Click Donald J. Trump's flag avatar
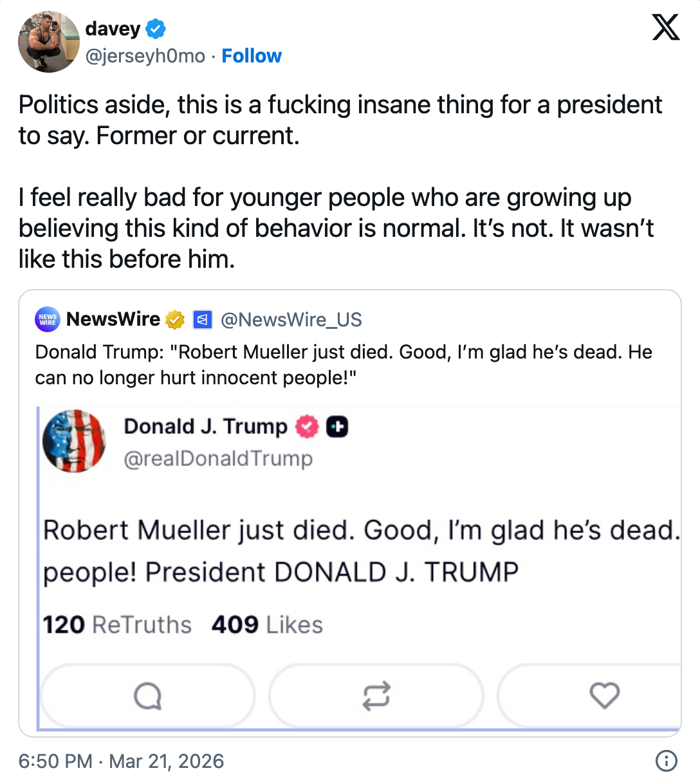700x784 pixels. click(x=74, y=441)
